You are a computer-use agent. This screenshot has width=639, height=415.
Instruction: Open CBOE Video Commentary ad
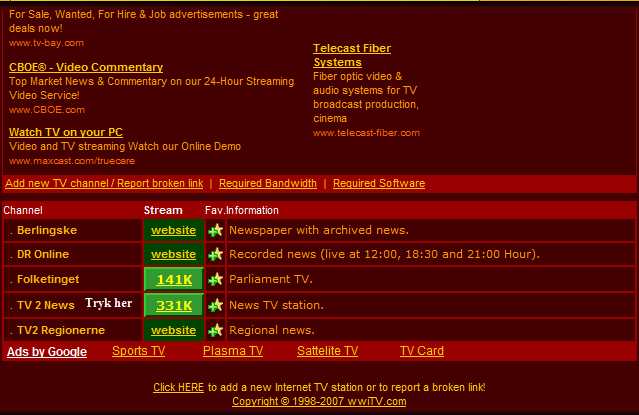pos(86,67)
